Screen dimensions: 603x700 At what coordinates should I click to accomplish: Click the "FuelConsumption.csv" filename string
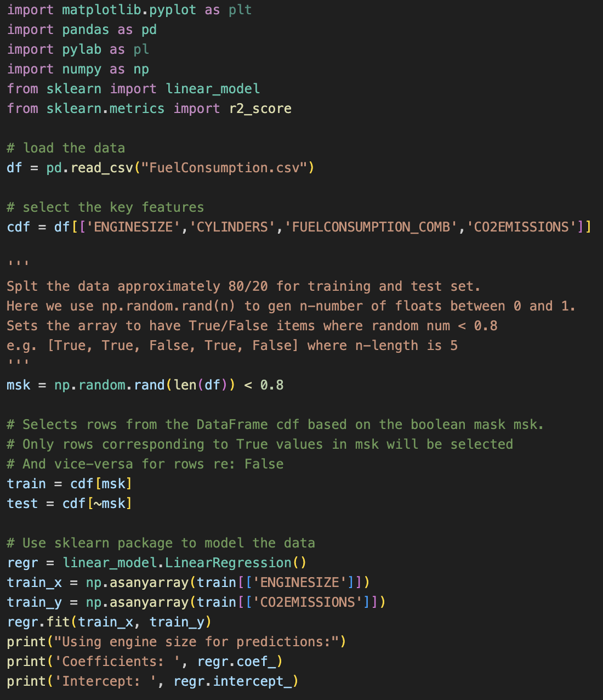pyautogui.click(x=224, y=168)
